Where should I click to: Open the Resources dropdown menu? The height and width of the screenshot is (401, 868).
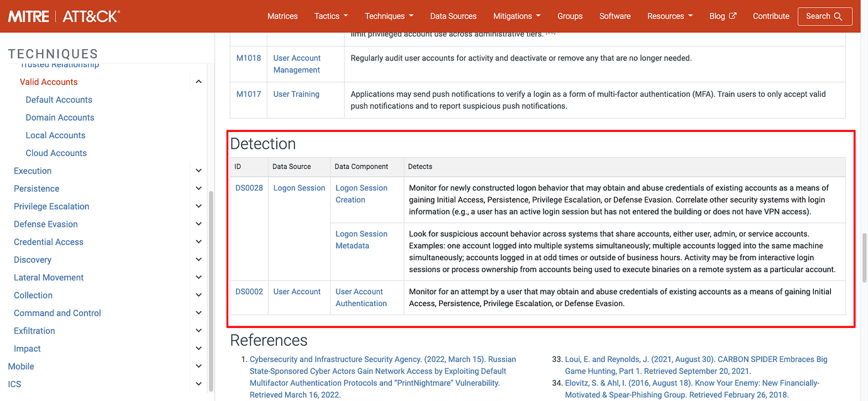tap(669, 16)
